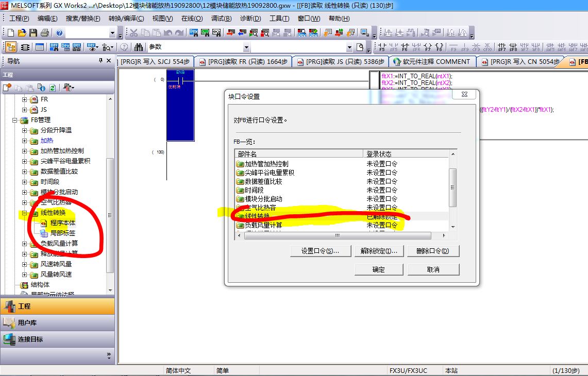This screenshot has width=588, height=376.
Task: Click the Print icon in toolbar
Action: coord(44,33)
